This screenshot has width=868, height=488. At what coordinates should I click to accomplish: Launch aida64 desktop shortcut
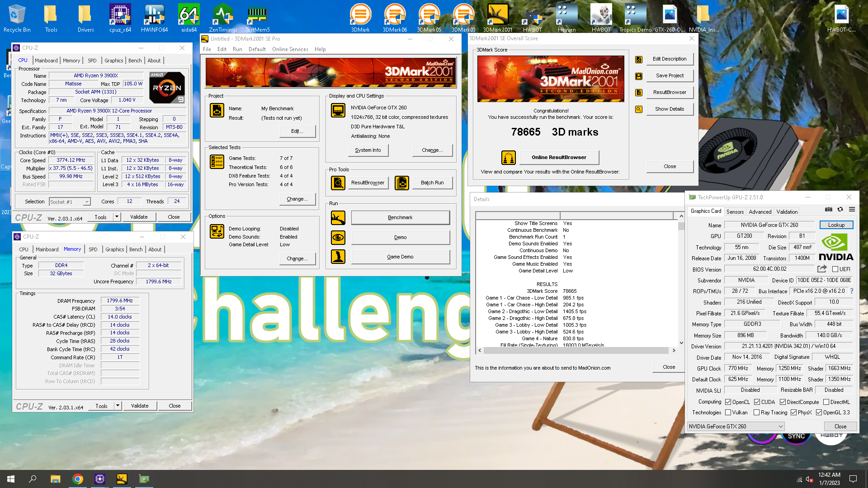[x=189, y=18]
